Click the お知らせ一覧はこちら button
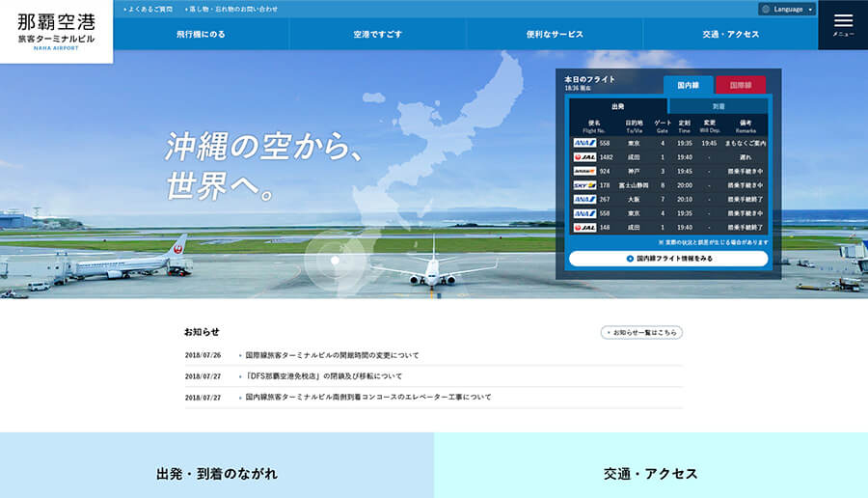Viewport: 868px width, 498px height. point(641,332)
